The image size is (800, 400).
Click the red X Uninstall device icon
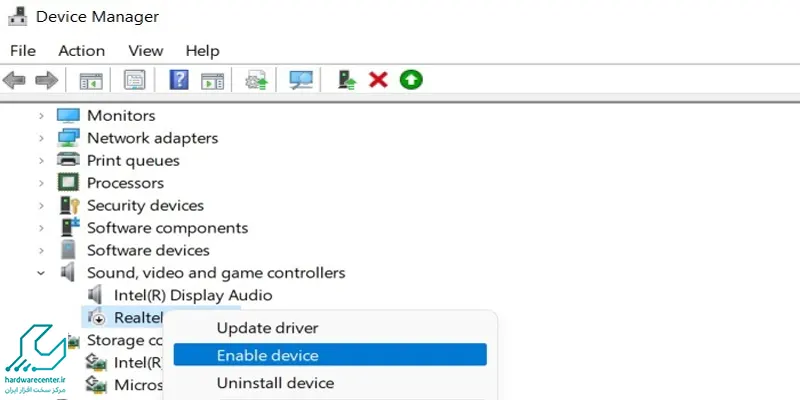point(379,80)
